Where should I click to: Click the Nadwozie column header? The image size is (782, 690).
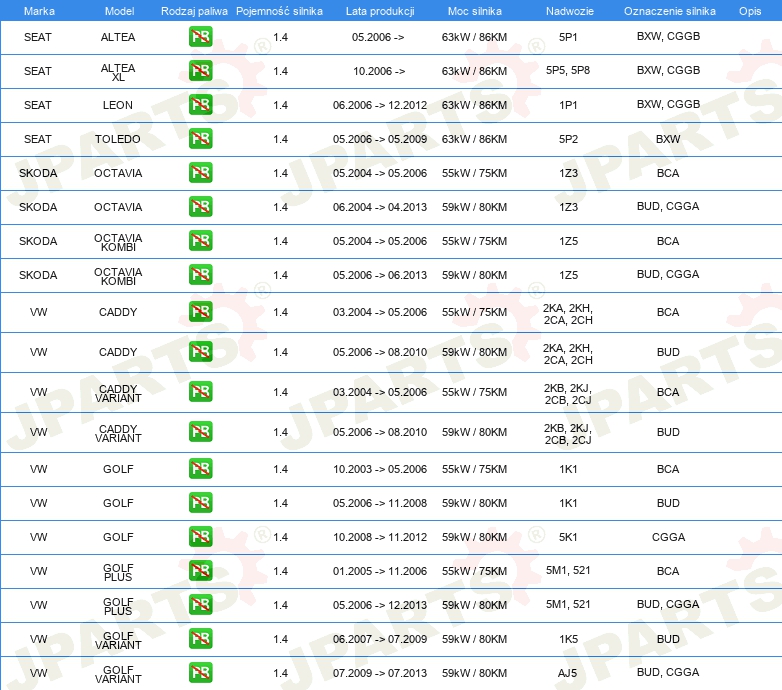tap(570, 11)
